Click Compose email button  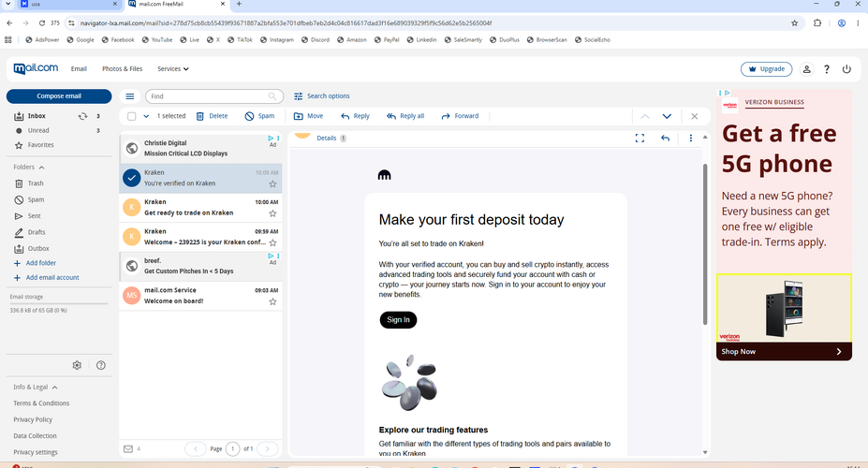59,96
